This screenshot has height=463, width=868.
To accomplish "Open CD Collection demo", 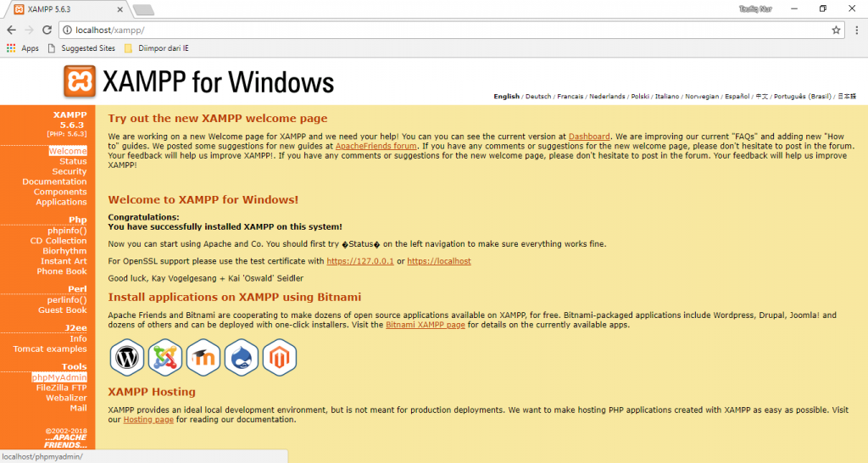I will tap(58, 240).
